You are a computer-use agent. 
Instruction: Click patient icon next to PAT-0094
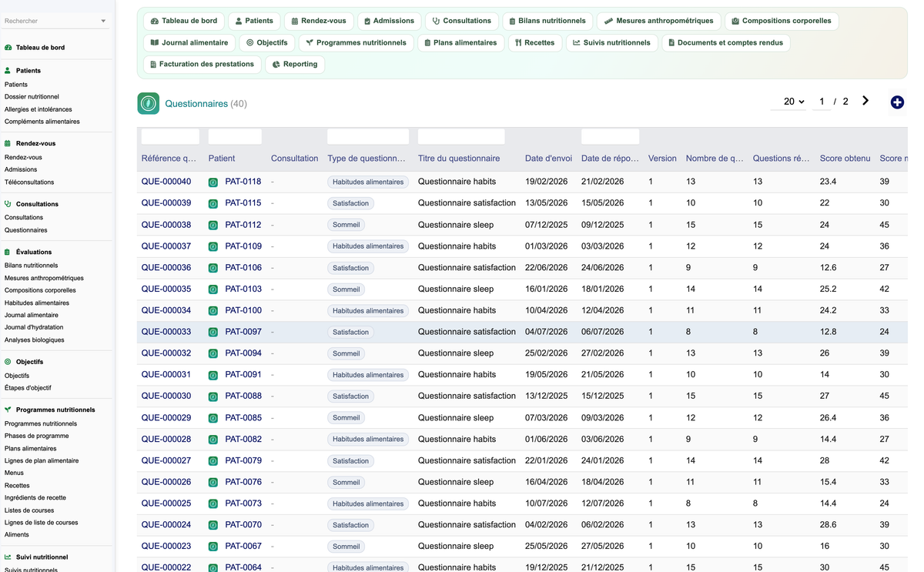[x=213, y=354]
